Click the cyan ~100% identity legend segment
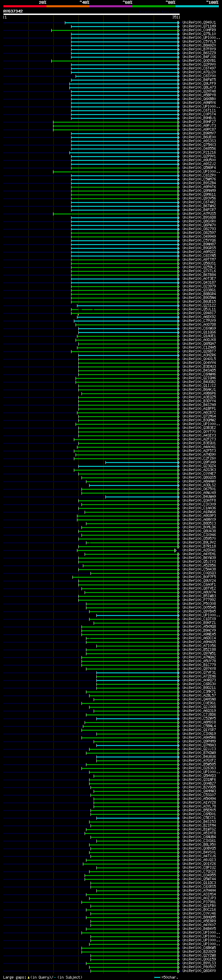Viewport: 222px width, 980px height. [197, 7]
